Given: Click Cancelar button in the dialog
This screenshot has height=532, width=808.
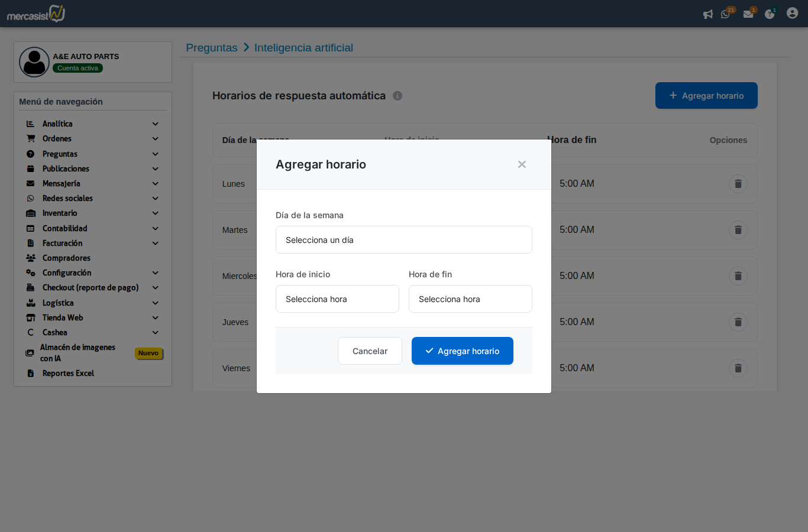Looking at the screenshot, I should pos(370,351).
